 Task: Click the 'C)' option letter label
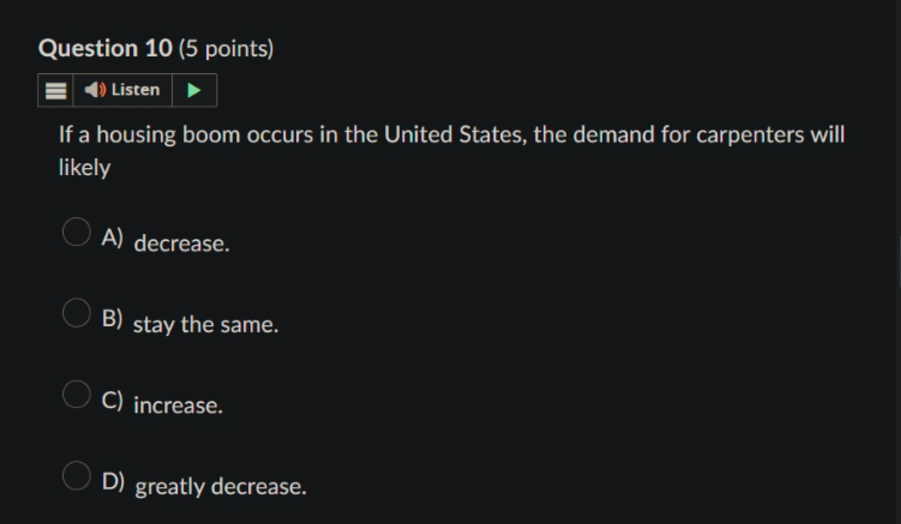coord(112,400)
